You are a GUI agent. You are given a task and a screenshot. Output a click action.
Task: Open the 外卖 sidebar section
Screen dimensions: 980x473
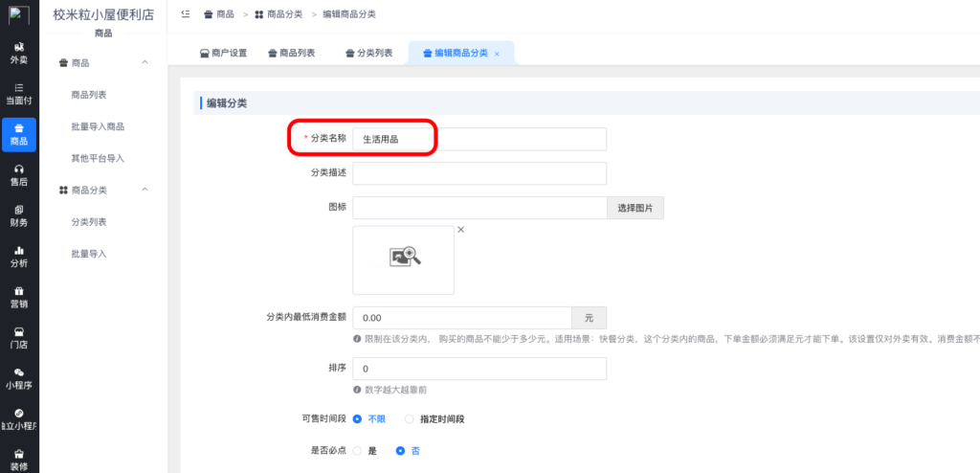19,54
